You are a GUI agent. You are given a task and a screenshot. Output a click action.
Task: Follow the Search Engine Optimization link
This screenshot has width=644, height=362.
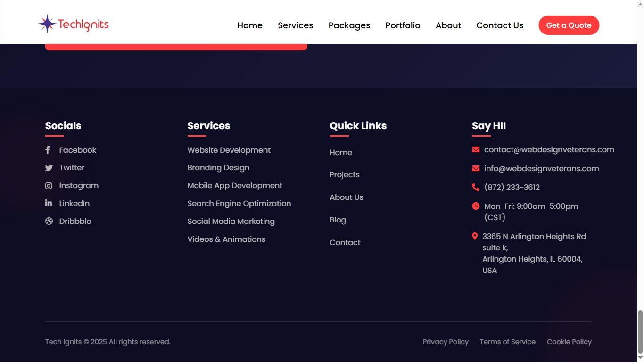pos(239,203)
